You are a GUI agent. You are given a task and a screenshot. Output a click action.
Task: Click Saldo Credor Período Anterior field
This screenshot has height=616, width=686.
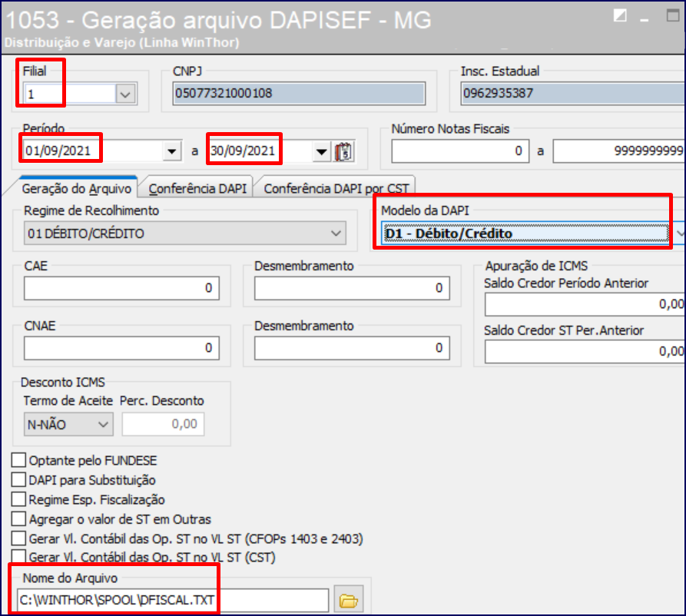pos(584,304)
